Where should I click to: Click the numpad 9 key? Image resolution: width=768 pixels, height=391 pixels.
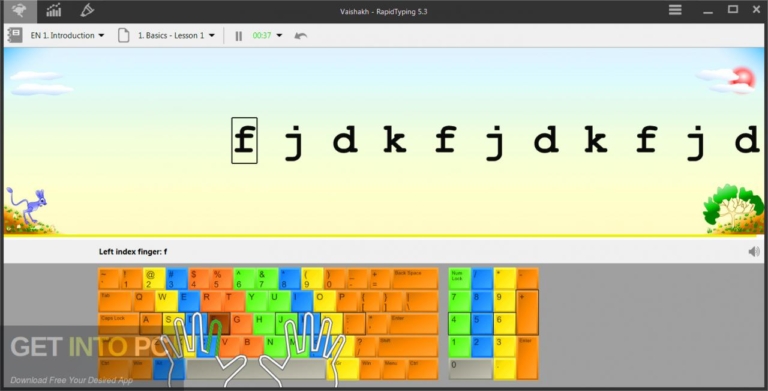pos(504,301)
